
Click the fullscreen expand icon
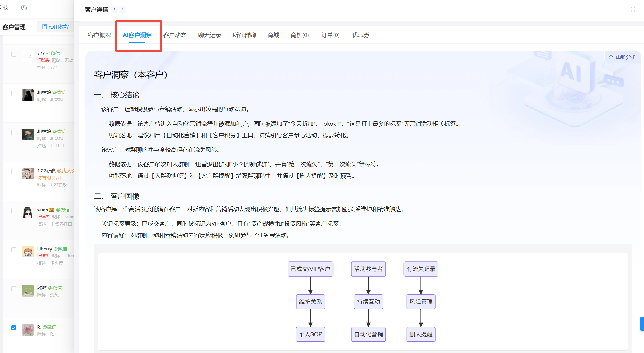(x=633, y=9)
